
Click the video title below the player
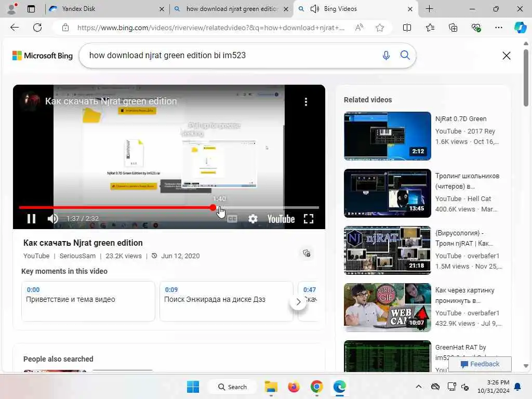(83, 243)
